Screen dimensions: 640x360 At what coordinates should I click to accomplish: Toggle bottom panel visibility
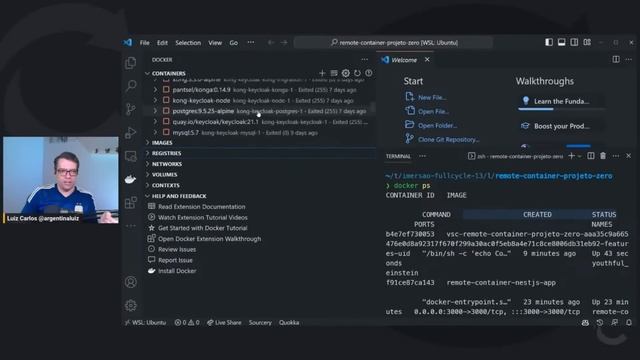[562, 42]
